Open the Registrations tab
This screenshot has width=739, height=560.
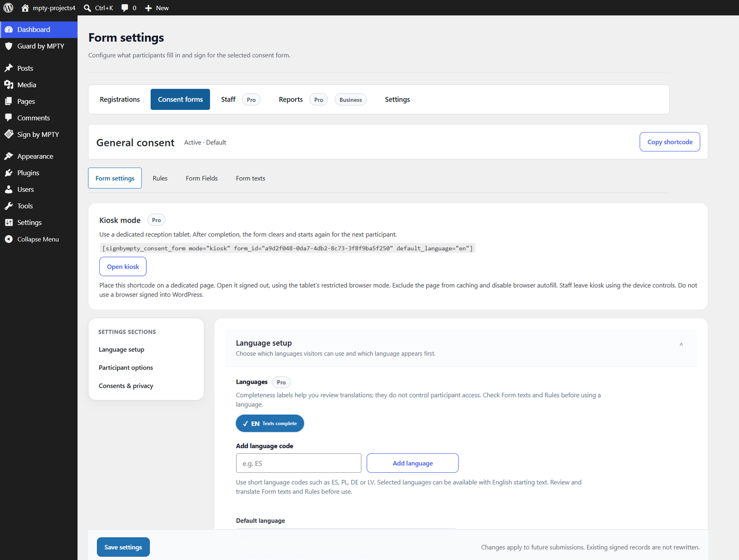click(x=120, y=99)
